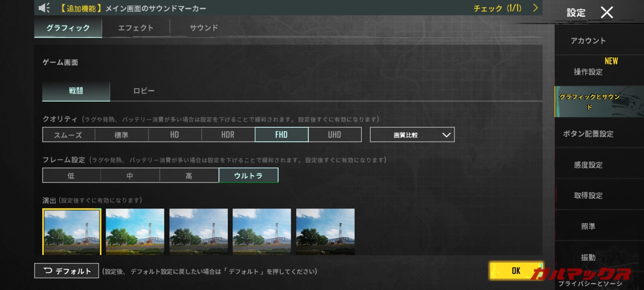The width and height of the screenshot is (644, 290).
Task: Pick the fifth 演出 style thumbnail
Action: click(325, 232)
